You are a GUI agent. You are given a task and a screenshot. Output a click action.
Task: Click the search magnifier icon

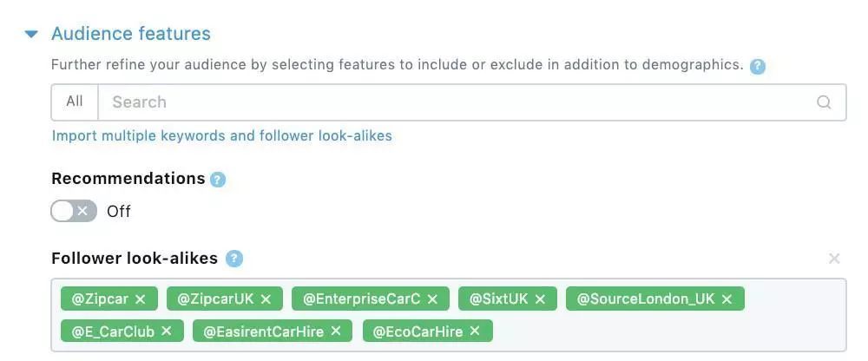pyautogui.click(x=824, y=102)
